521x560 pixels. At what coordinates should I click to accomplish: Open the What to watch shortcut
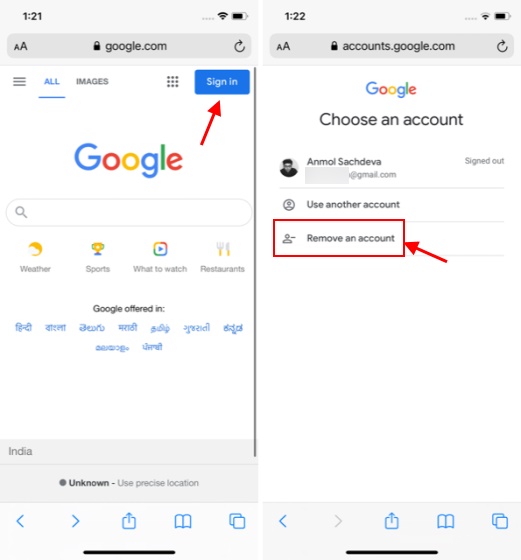pyautogui.click(x=160, y=257)
